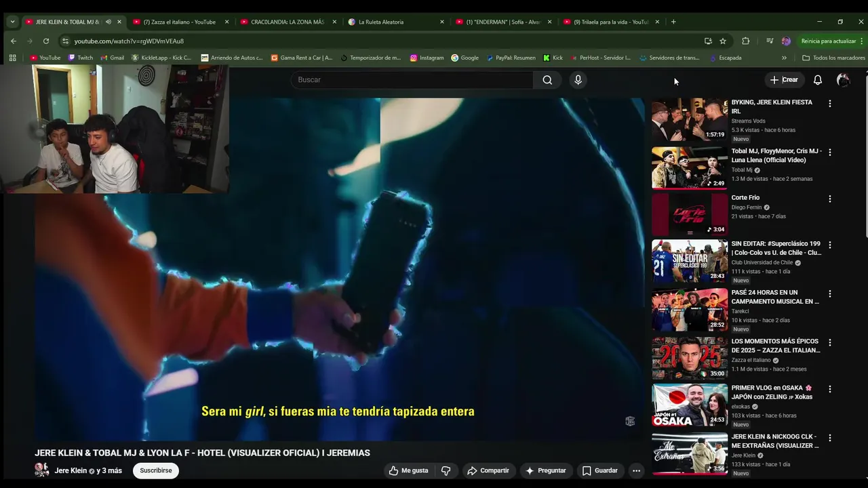Go back with browser back arrow
868x488 pixels.
click(14, 41)
